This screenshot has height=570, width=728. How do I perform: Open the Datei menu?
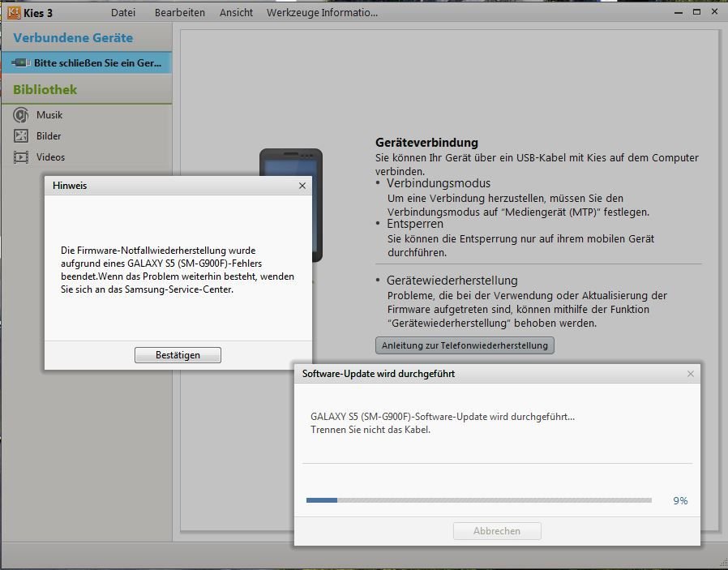click(123, 12)
